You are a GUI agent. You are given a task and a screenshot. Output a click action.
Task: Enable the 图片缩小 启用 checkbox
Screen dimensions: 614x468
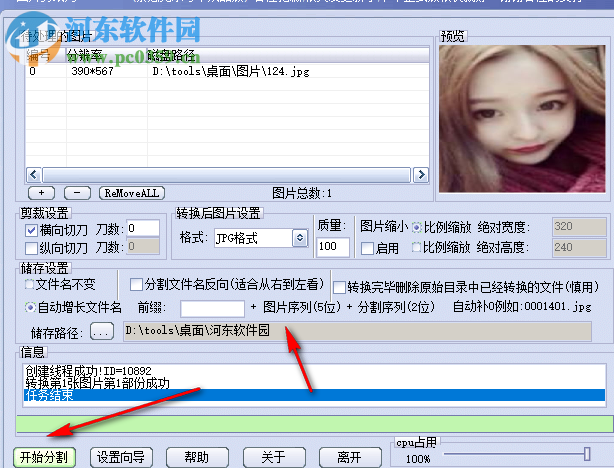click(x=367, y=248)
